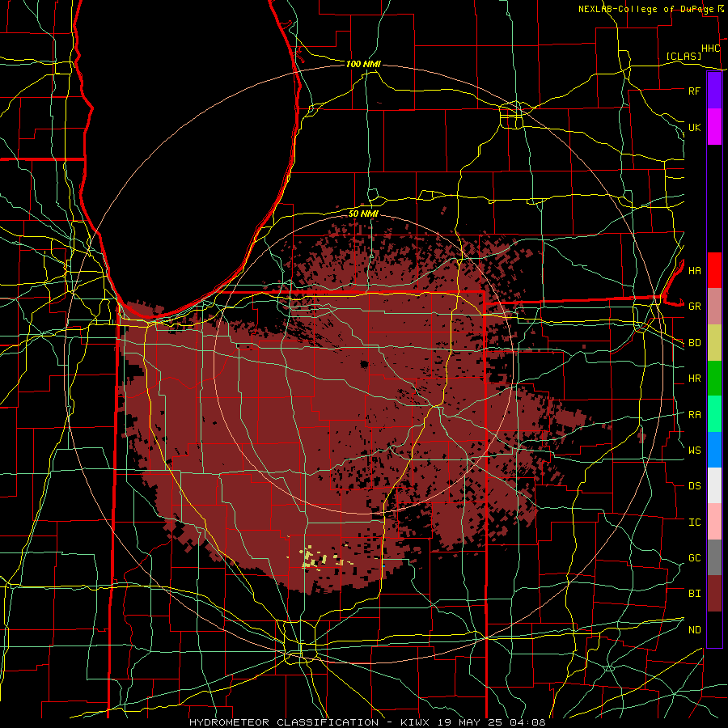This screenshot has height=728, width=728.
Task: Click the 'DS' legend label
Action: (x=694, y=486)
